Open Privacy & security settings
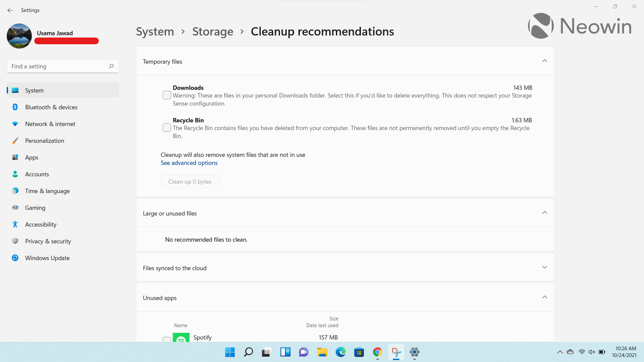 click(x=48, y=241)
